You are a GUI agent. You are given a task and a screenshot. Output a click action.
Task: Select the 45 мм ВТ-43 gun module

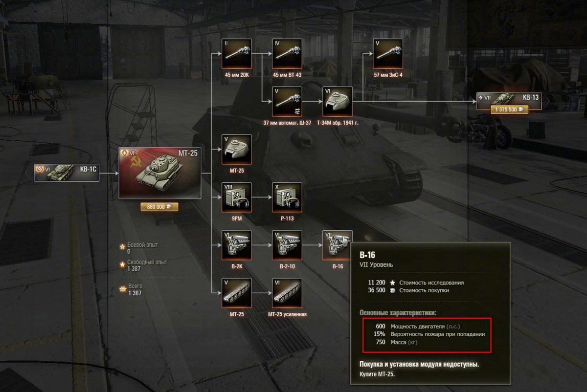click(x=287, y=54)
